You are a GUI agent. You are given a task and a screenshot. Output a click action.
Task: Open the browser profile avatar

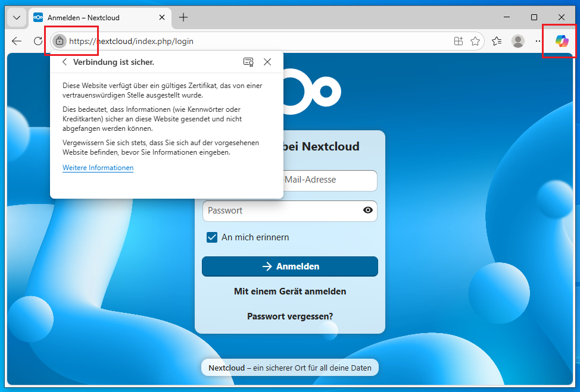click(x=517, y=41)
